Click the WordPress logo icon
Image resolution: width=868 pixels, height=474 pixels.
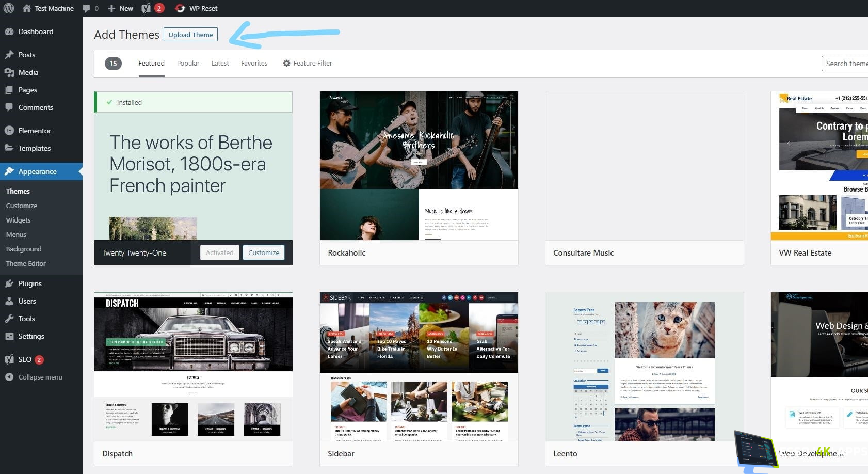pyautogui.click(x=9, y=8)
